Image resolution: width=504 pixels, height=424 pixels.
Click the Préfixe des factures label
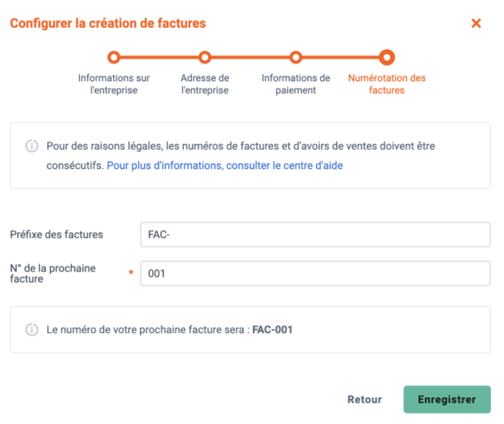coord(56,234)
